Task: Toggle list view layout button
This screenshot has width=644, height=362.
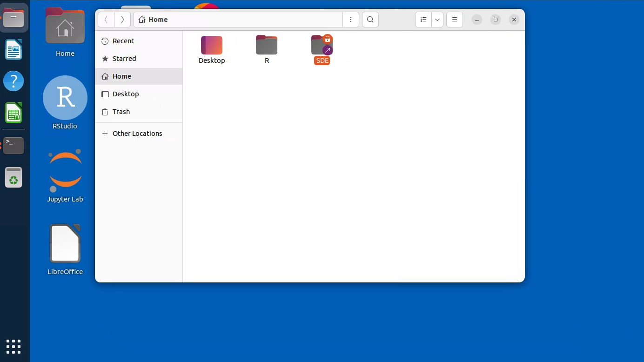Action: (x=423, y=20)
